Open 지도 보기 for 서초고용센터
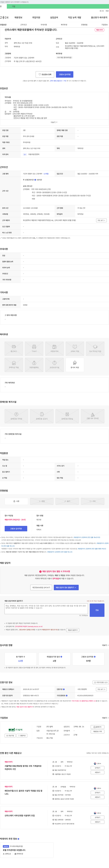109x868 pixels. pyautogui.click(x=101, y=689)
